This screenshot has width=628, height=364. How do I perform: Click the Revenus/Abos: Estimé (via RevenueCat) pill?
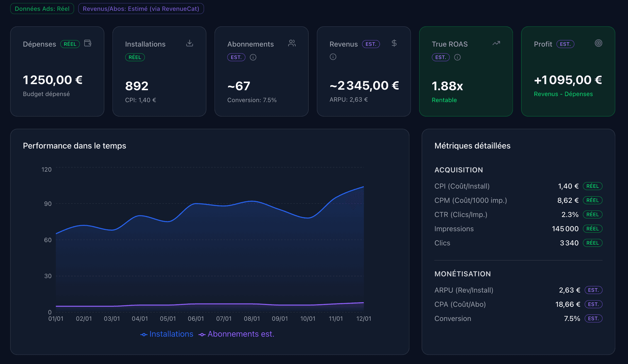click(141, 8)
